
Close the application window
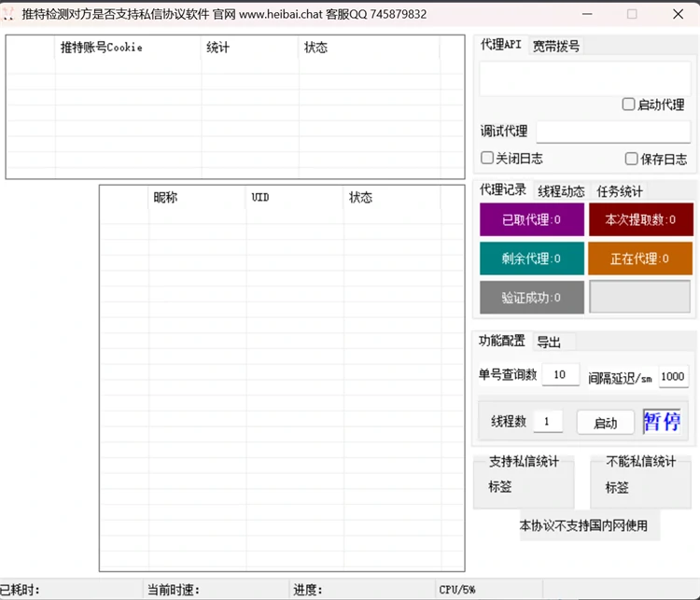pos(678,14)
